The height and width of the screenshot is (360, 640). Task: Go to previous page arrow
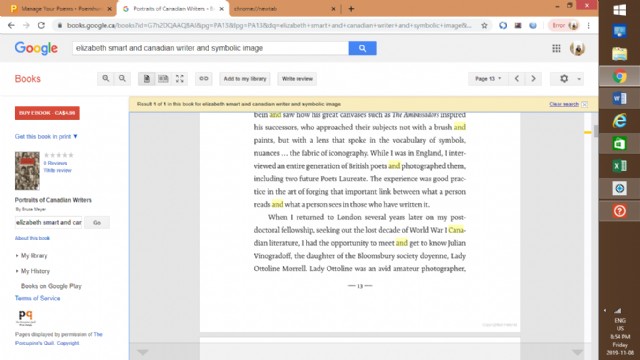click(517, 78)
